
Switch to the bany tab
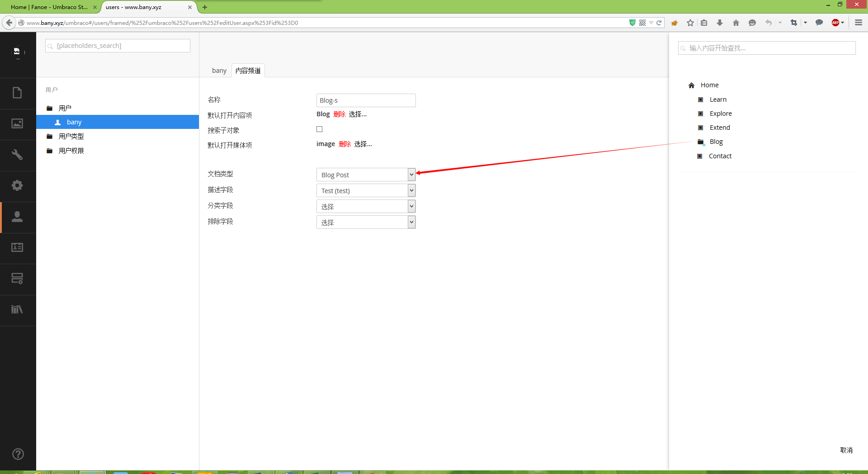(x=219, y=71)
